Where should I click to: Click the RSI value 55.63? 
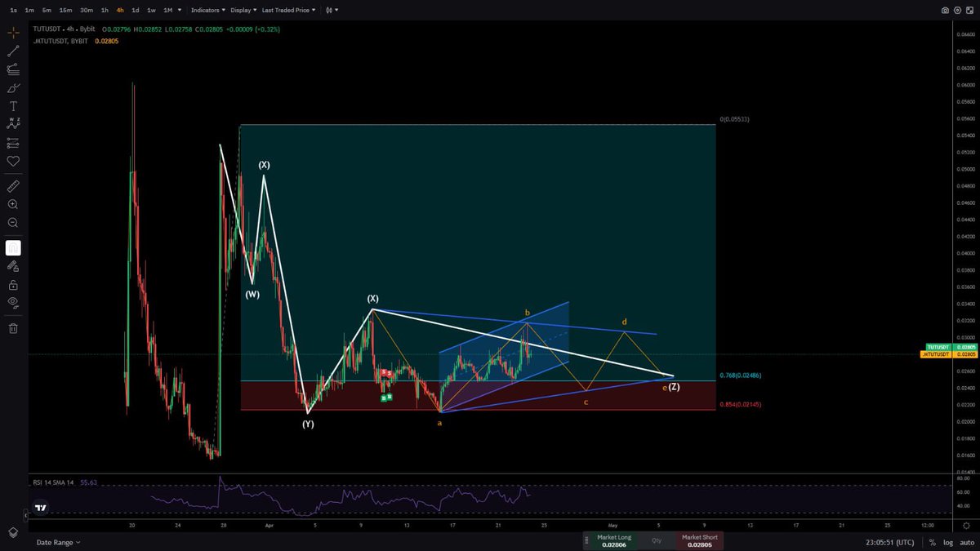(x=88, y=482)
